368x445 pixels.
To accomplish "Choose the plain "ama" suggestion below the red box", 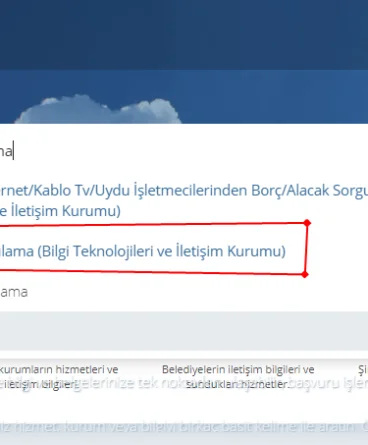I will tap(14, 292).
